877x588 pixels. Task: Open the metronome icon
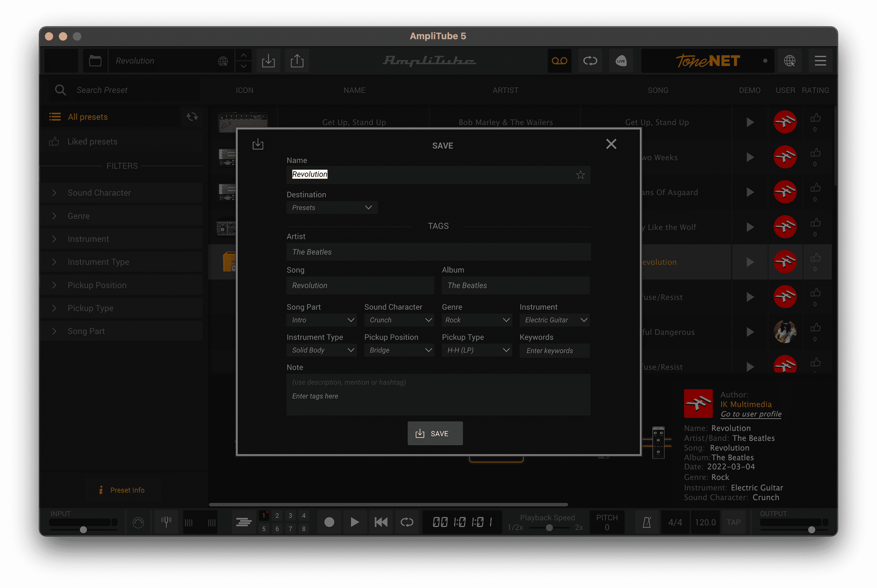click(x=647, y=522)
